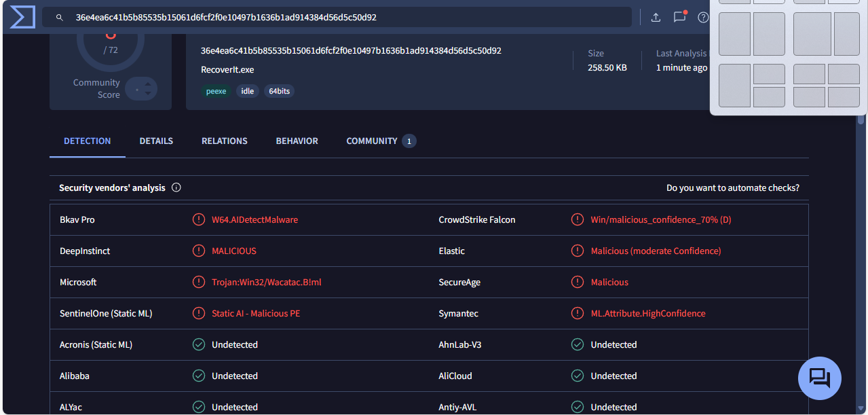Click the alert icon beside Static AI - Malicious PE
Image resolution: width=868 pixels, height=415 pixels.
pyautogui.click(x=199, y=313)
